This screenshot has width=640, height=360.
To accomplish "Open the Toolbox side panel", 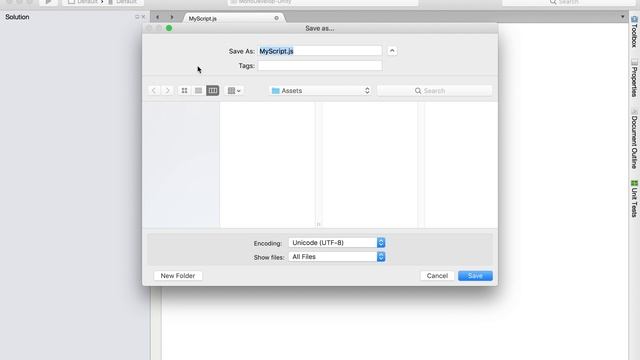I will coord(634,32).
